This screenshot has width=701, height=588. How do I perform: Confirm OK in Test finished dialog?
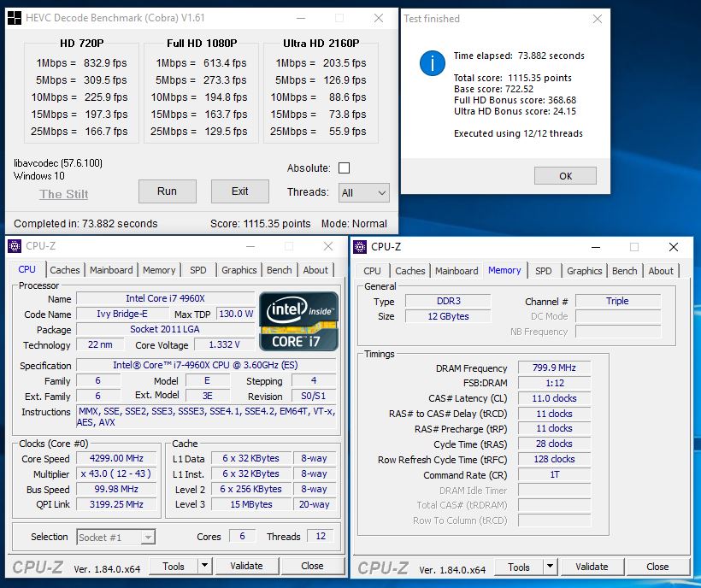[x=566, y=176]
